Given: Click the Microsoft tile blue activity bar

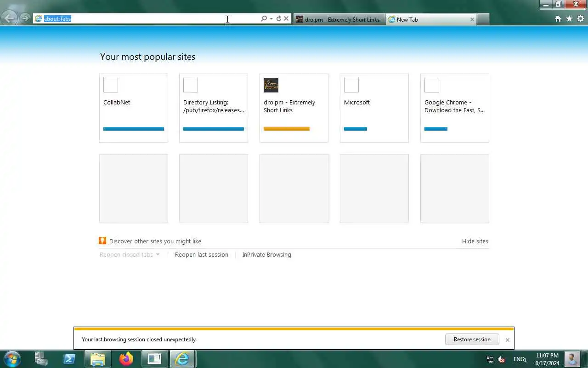Looking at the screenshot, I should coord(356,129).
